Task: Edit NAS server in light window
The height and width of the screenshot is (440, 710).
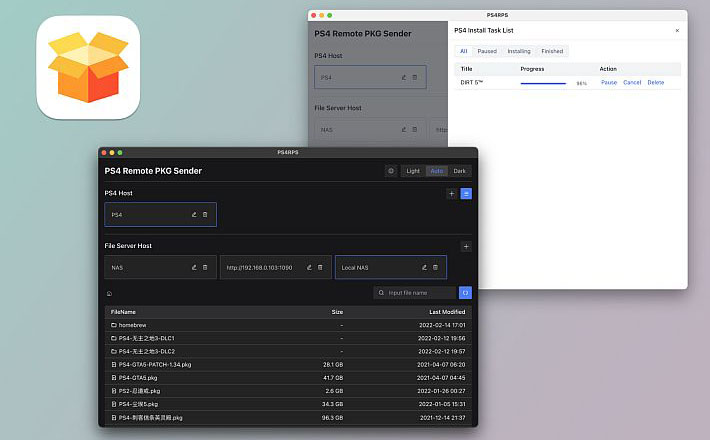Action: click(403, 129)
